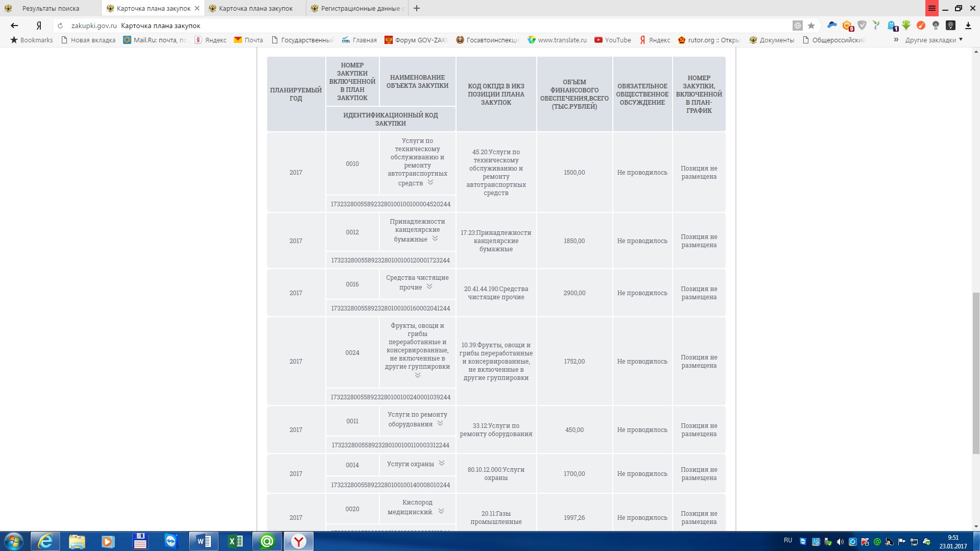The width and height of the screenshot is (980, 551).
Task: Open the YouTube bookmark
Action: tap(613, 40)
